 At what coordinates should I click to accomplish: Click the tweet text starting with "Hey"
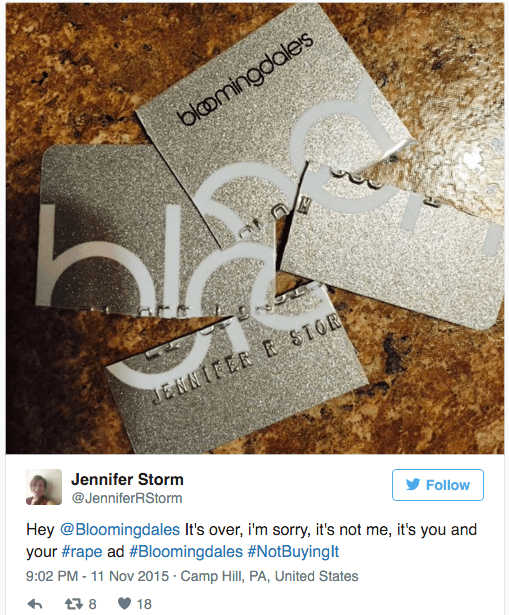pyautogui.click(x=251, y=540)
